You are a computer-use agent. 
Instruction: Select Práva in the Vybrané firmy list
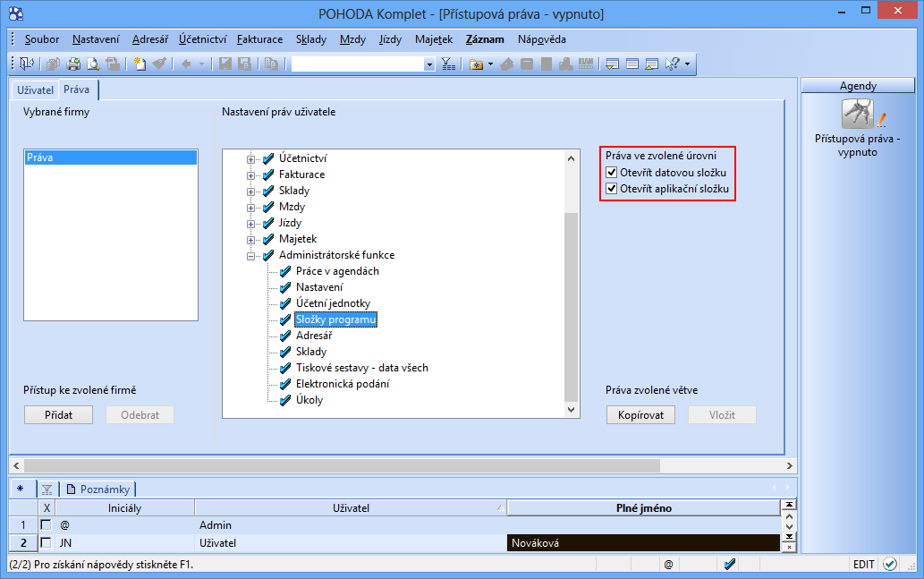pyautogui.click(x=111, y=158)
